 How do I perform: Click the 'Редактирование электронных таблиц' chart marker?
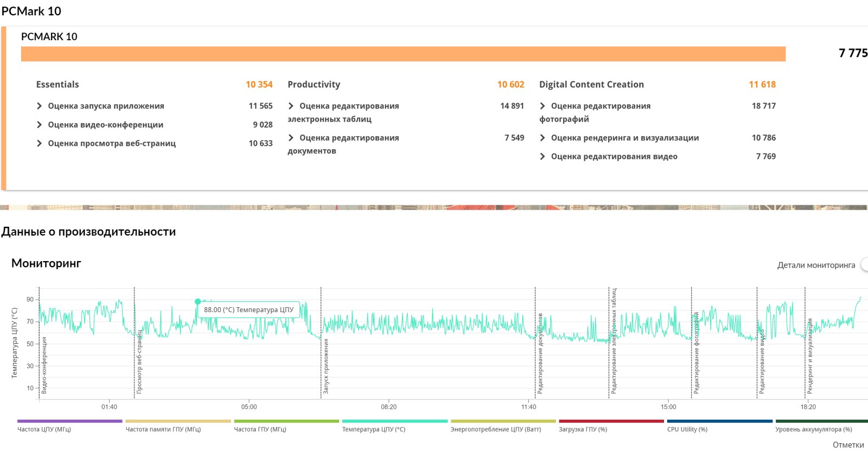pos(609,343)
